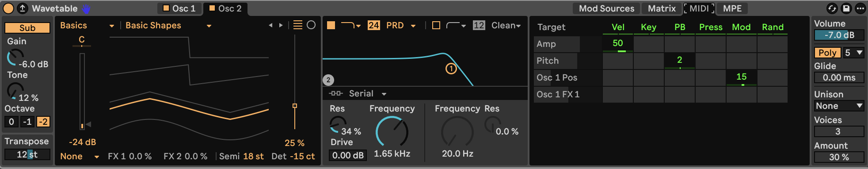This screenshot has height=169, width=868.
Task: Click the hot-swap preset icon
Action: (832, 8)
